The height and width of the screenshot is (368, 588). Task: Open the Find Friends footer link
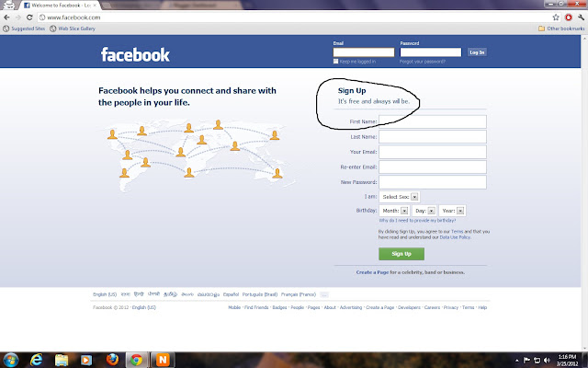[256, 307]
